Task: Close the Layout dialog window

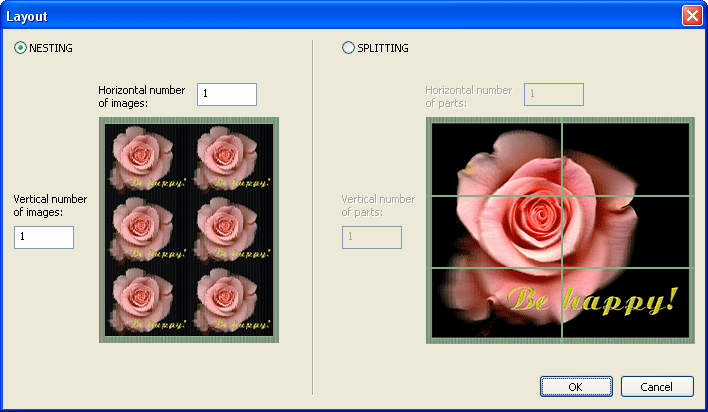Action: (691, 16)
